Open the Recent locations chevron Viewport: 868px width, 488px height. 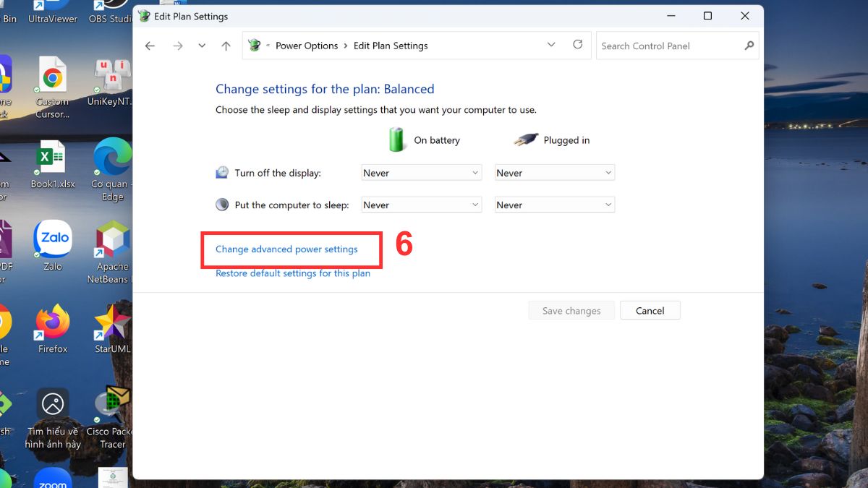pyautogui.click(x=202, y=46)
